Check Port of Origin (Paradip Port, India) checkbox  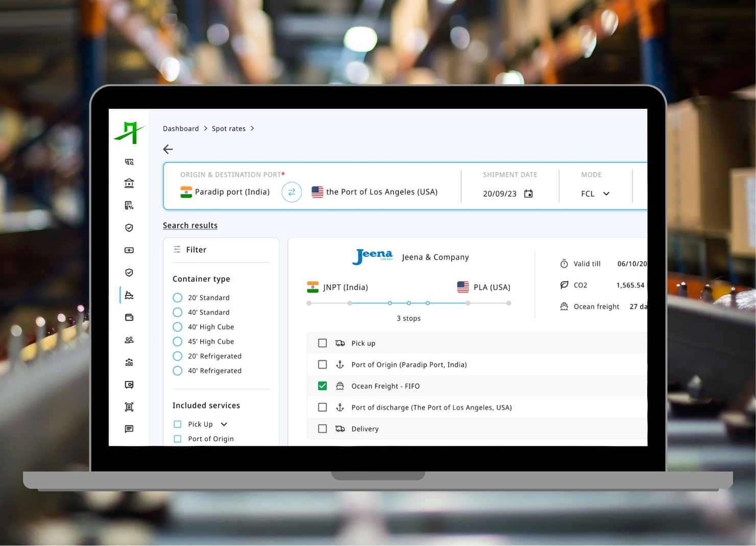click(322, 365)
